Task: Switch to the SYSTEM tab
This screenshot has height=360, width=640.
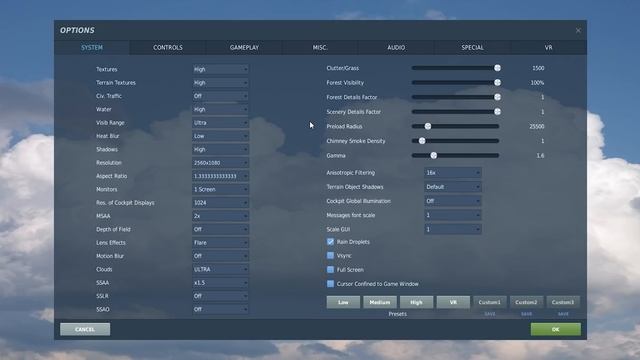Action: click(x=92, y=47)
